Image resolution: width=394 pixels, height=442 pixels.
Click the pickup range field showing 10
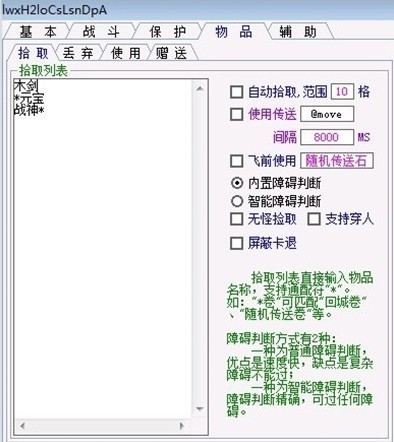click(342, 91)
